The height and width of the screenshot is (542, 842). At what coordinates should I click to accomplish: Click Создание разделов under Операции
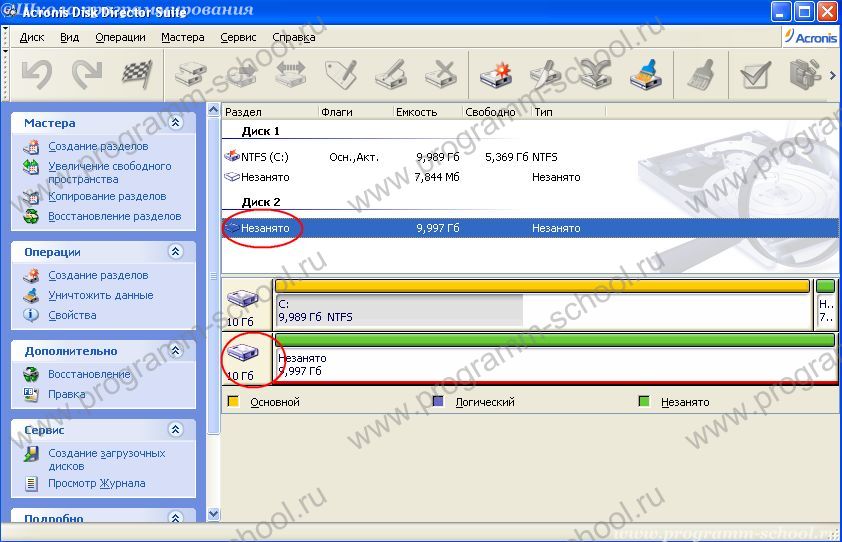point(98,275)
